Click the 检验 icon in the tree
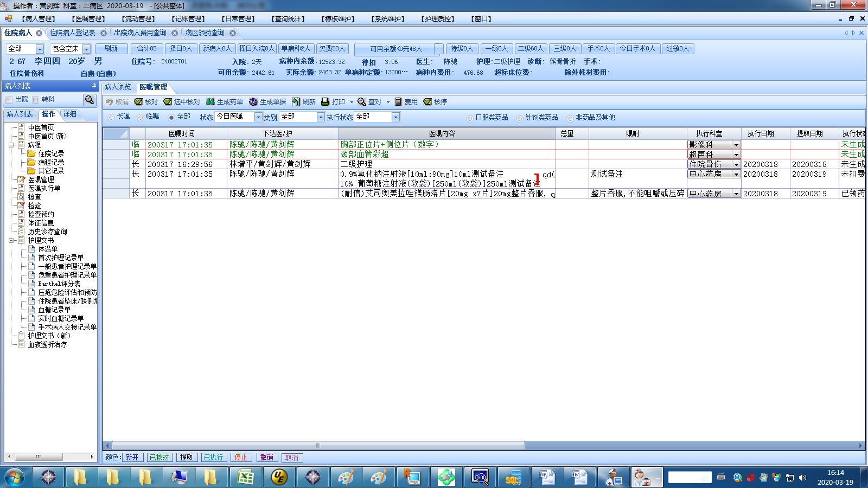868x488 pixels. point(21,206)
